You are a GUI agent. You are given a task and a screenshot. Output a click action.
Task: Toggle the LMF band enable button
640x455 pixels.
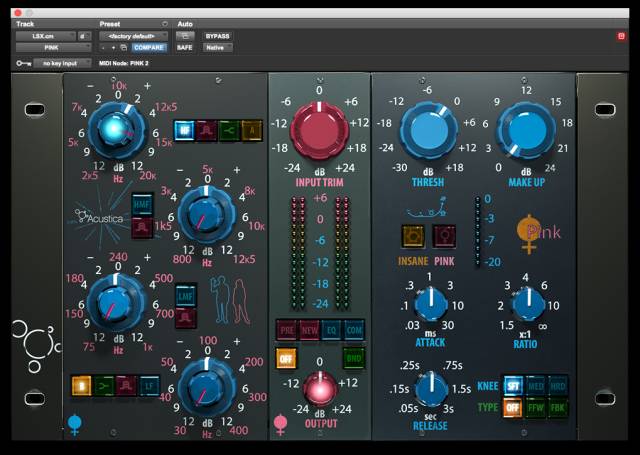click(x=186, y=295)
